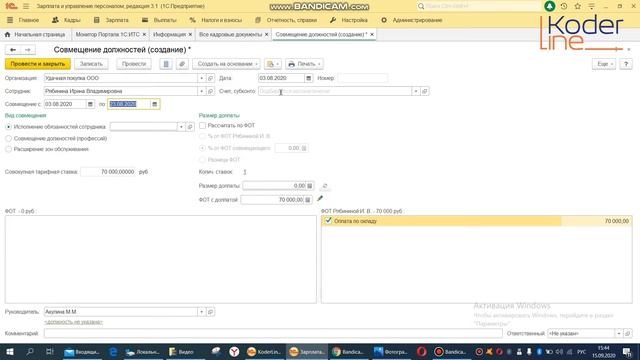
Task: Open the Сотрудник record icon
Action: 211,91
